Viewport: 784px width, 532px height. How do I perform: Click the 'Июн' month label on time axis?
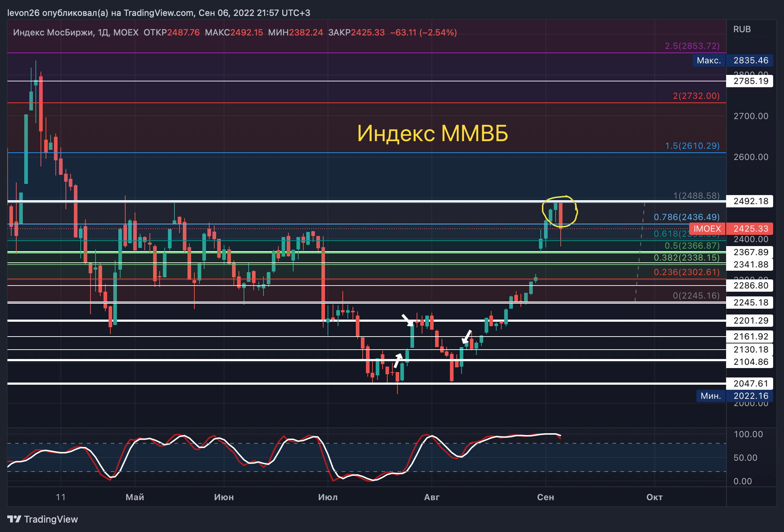[x=224, y=497]
